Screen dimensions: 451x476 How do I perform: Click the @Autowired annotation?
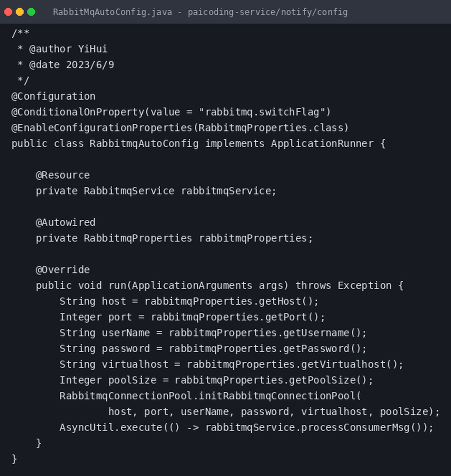coord(66,223)
